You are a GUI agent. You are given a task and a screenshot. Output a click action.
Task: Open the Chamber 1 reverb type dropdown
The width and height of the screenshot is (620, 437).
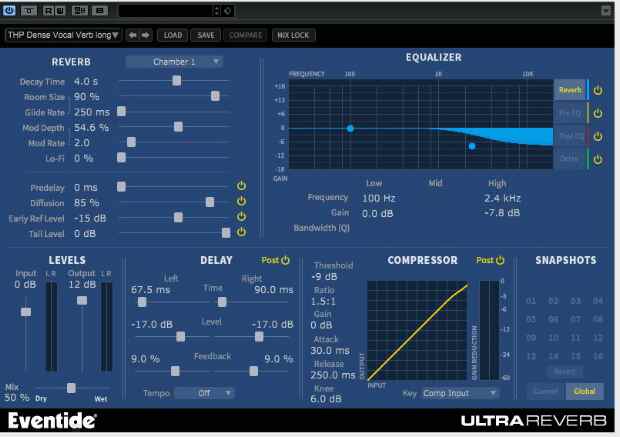174,61
